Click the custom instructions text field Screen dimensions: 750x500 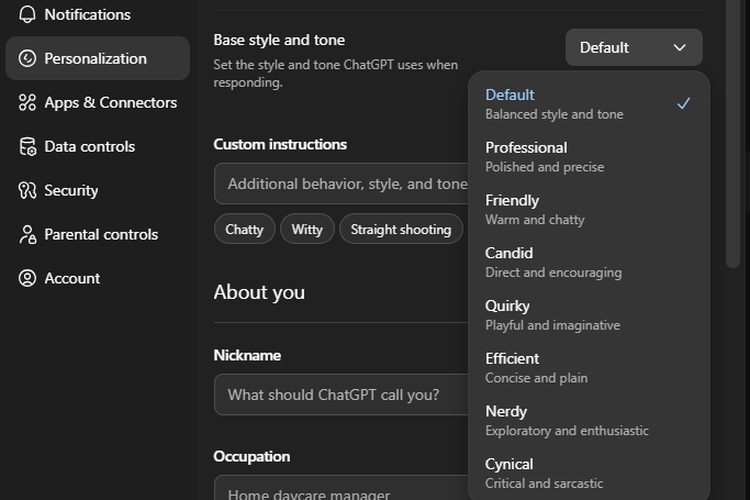(340, 184)
